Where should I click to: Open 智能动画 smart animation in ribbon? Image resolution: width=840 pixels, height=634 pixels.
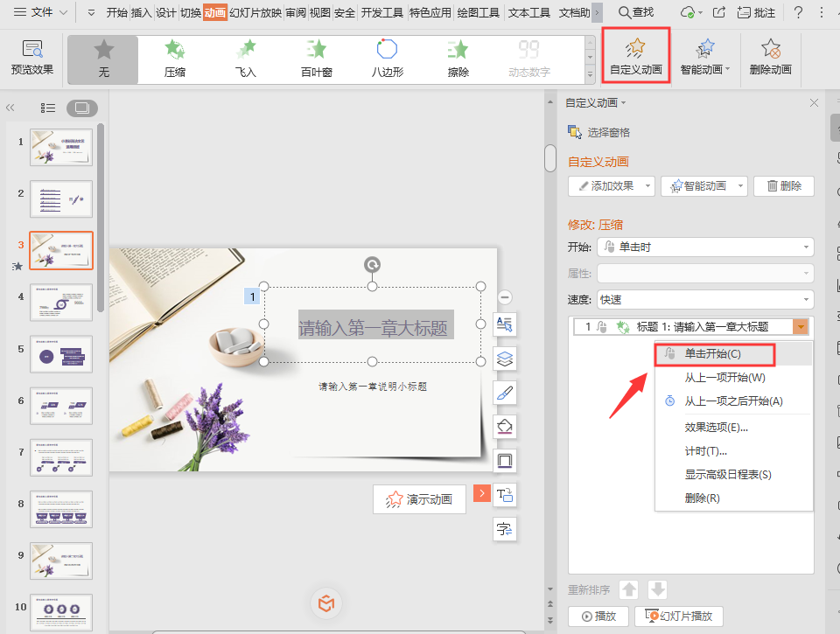(705, 56)
